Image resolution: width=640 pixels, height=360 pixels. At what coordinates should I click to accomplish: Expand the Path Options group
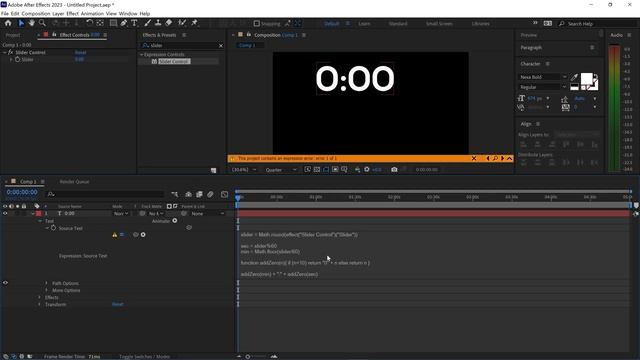(46, 283)
